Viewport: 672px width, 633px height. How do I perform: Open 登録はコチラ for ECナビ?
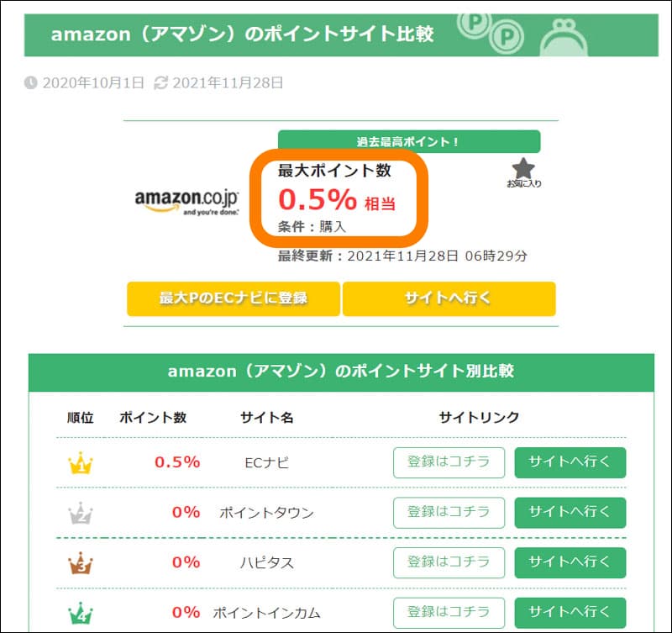click(449, 462)
